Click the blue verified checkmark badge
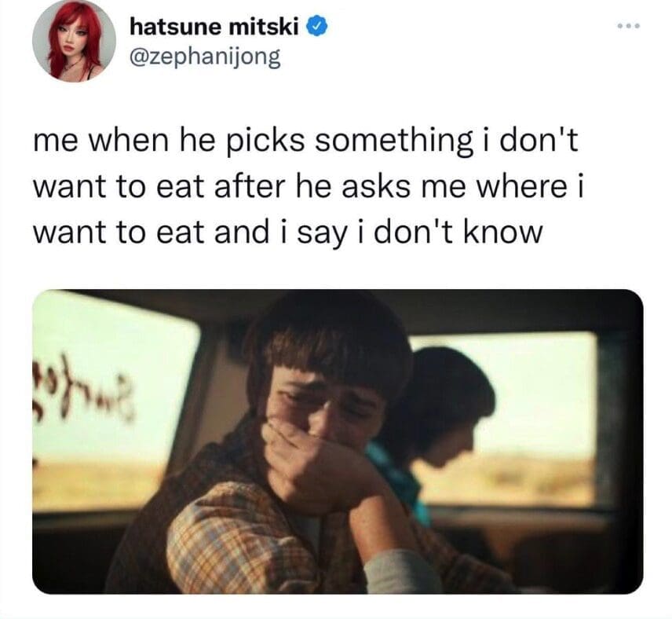672x619 pixels. pos(316,27)
